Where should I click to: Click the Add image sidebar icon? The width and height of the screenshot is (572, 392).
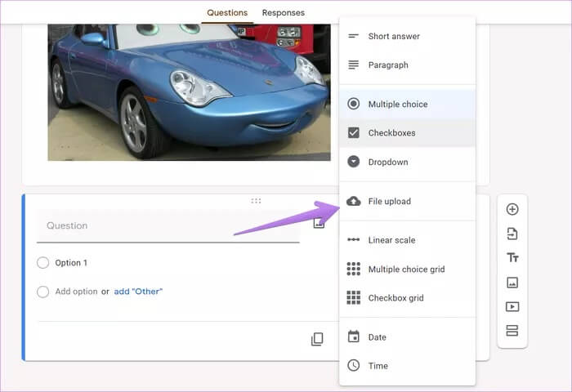coord(512,283)
